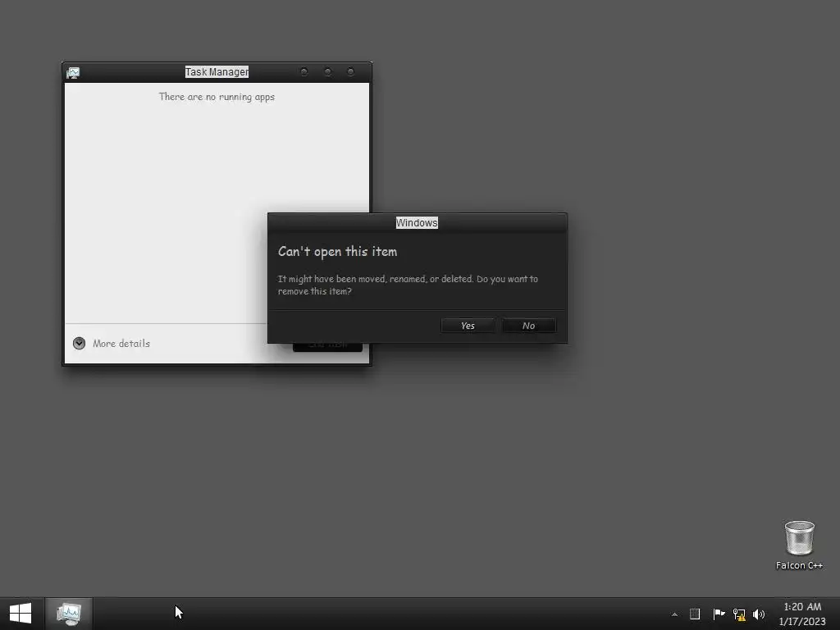
Task: Show hidden tray icons arrow
Action: click(674, 614)
